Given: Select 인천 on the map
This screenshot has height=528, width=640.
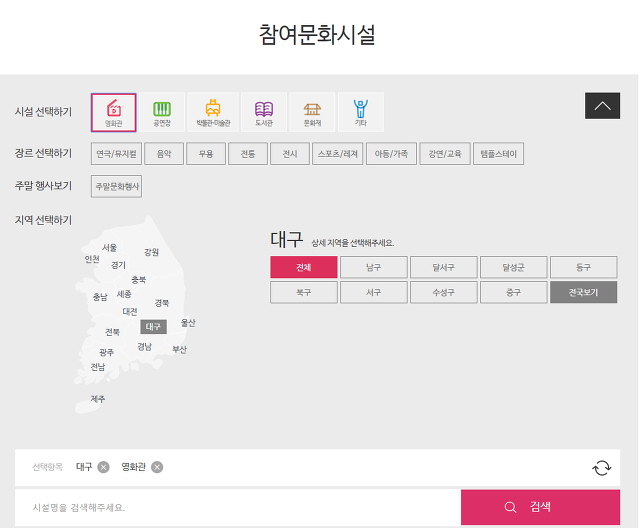Looking at the screenshot, I should (x=92, y=259).
